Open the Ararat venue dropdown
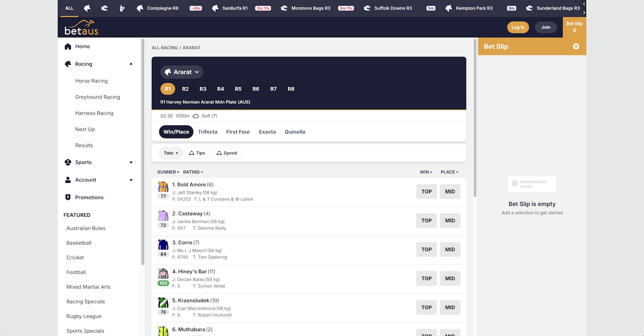 point(182,72)
